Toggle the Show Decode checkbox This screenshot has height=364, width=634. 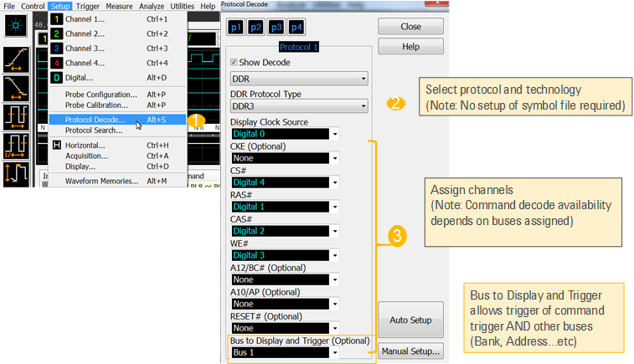coord(235,62)
